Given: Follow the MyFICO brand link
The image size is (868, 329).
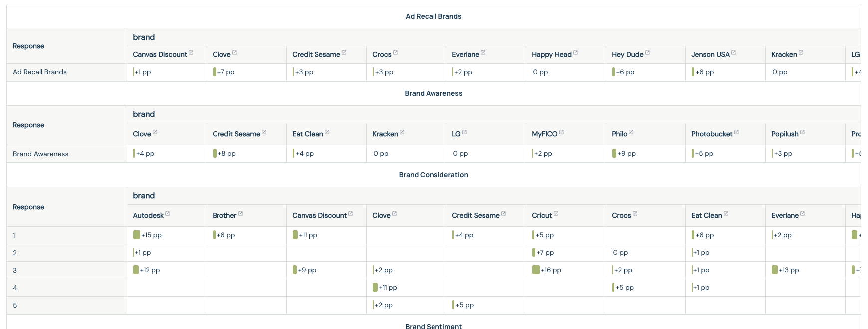Looking at the screenshot, I should [544, 134].
